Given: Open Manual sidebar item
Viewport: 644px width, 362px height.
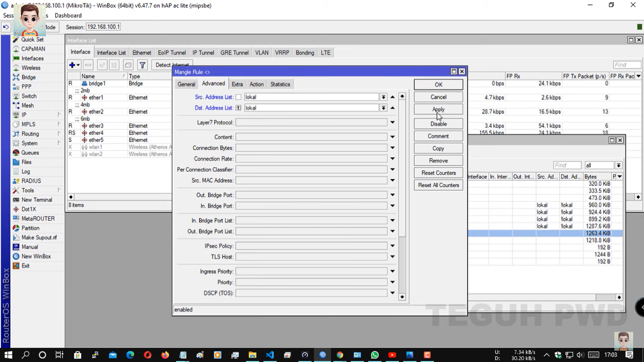Looking at the screenshot, I should pos(29,247).
